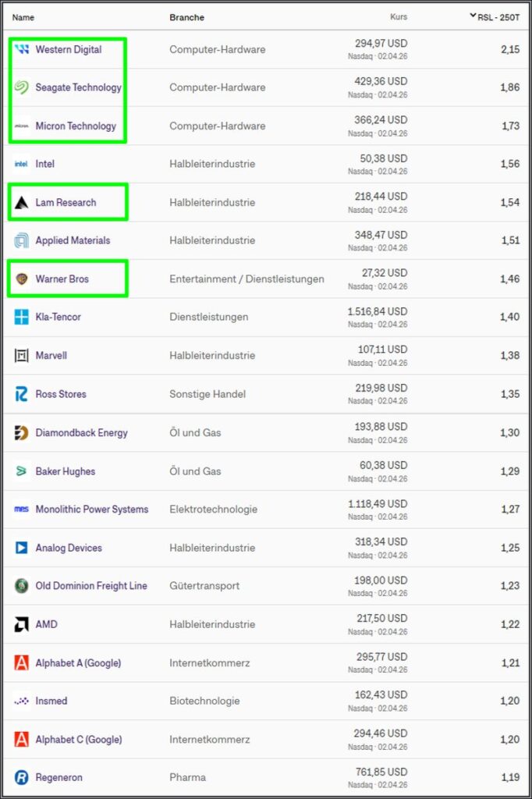Open the Micron Technology stock link

click(76, 126)
